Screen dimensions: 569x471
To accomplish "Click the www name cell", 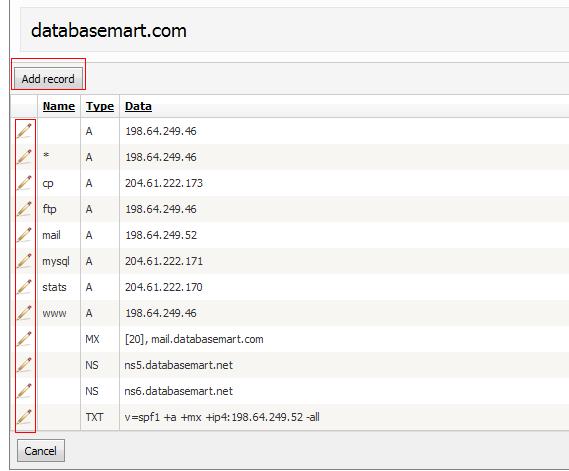I will (x=54, y=313).
